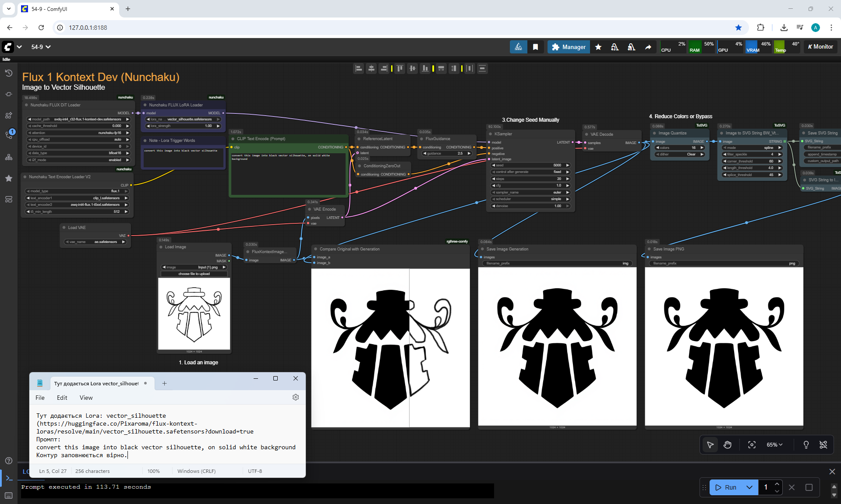This screenshot has height=504, width=841.
Task: Click choose file to upload button
Action: click(x=194, y=274)
